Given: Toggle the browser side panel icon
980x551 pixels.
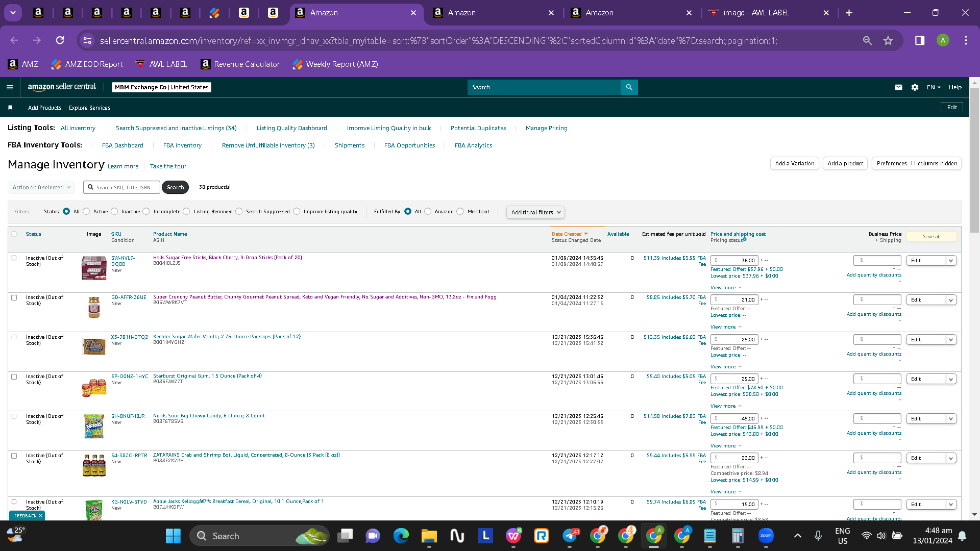Looking at the screenshot, I should tap(920, 40).
